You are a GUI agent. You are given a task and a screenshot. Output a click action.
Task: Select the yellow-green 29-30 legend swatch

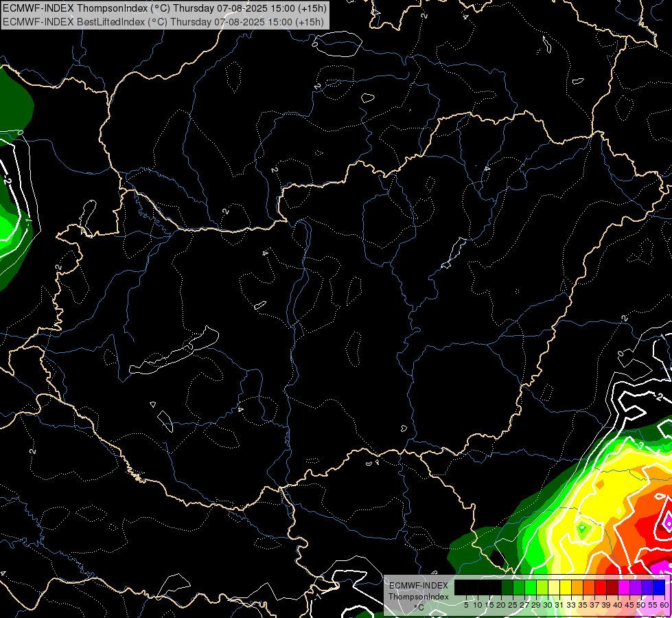coord(542,587)
